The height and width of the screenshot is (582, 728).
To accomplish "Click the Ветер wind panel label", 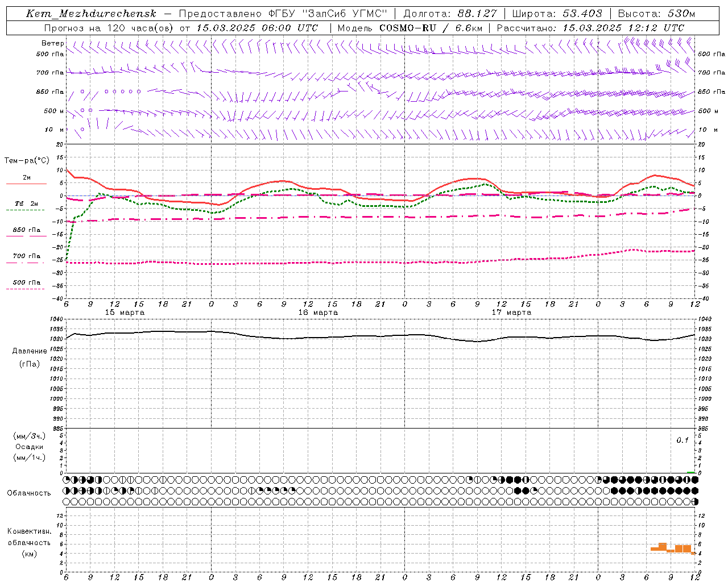I will (x=52, y=43).
